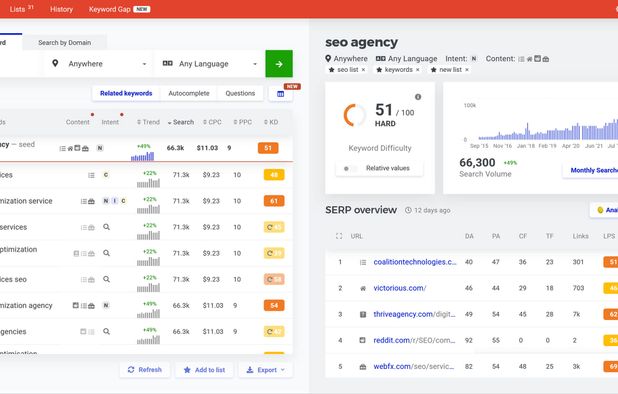Sort keywords by CPC column
This screenshot has height=394, width=618.
point(212,122)
